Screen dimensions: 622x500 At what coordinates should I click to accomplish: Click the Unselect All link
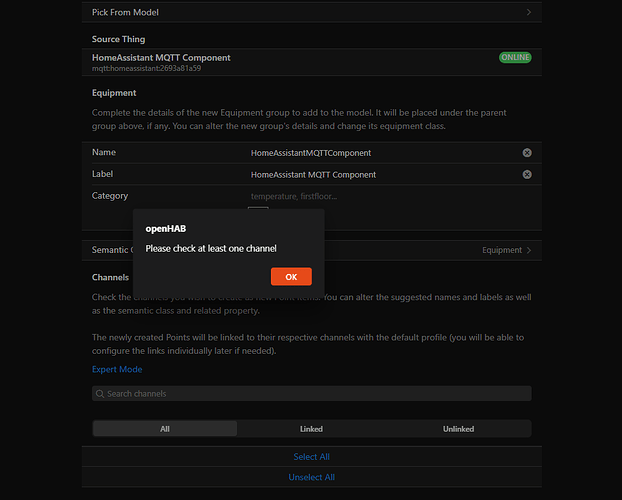[x=311, y=477]
